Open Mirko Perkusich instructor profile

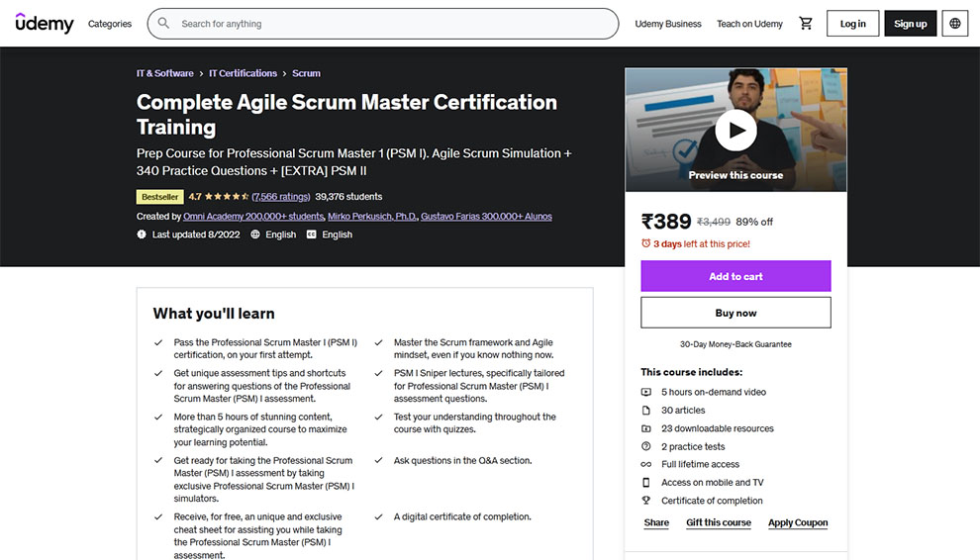[x=372, y=217]
